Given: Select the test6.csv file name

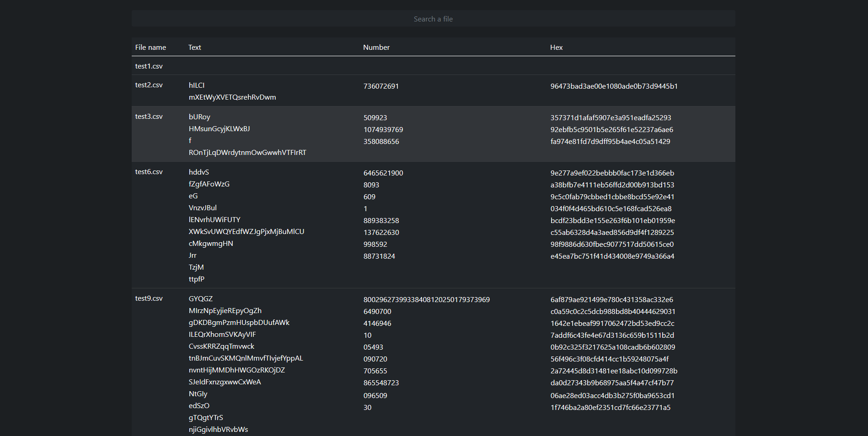Looking at the screenshot, I should (x=149, y=172).
